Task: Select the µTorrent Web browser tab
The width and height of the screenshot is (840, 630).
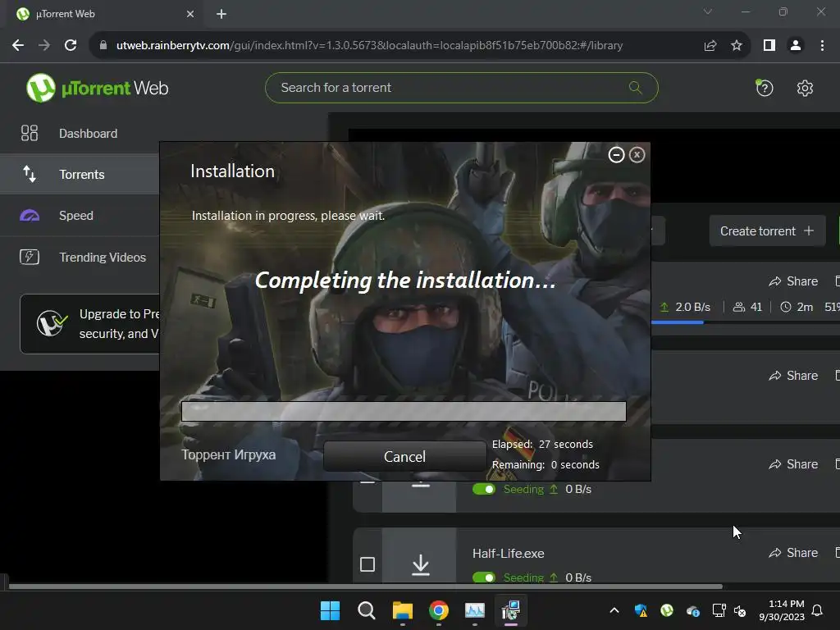Action: (x=102, y=14)
